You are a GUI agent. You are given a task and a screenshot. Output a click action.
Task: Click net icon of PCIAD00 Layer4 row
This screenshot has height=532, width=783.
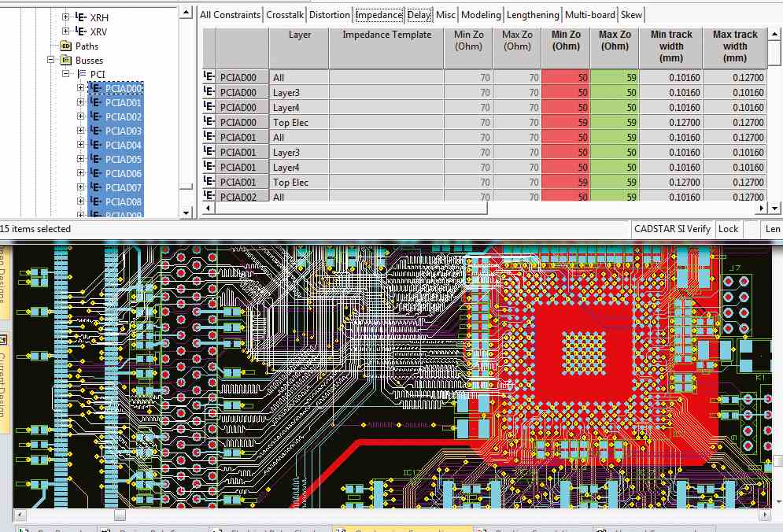(x=209, y=106)
